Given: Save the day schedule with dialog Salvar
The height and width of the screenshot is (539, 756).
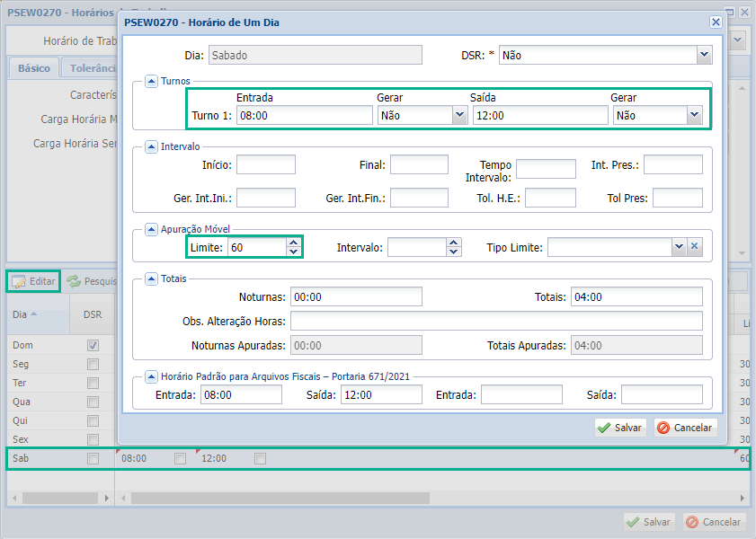Looking at the screenshot, I should [x=620, y=428].
